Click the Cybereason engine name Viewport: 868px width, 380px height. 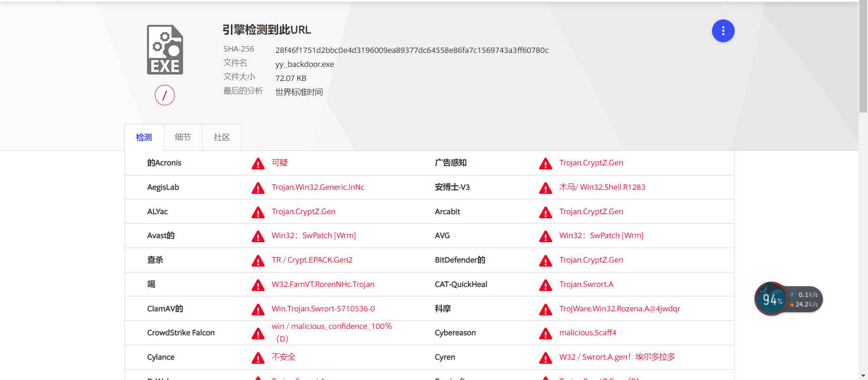455,333
